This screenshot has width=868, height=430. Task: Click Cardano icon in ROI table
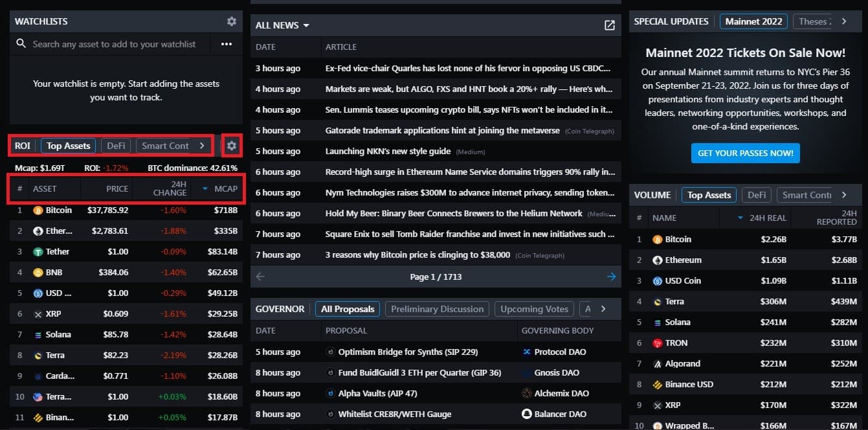[x=38, y=376]
